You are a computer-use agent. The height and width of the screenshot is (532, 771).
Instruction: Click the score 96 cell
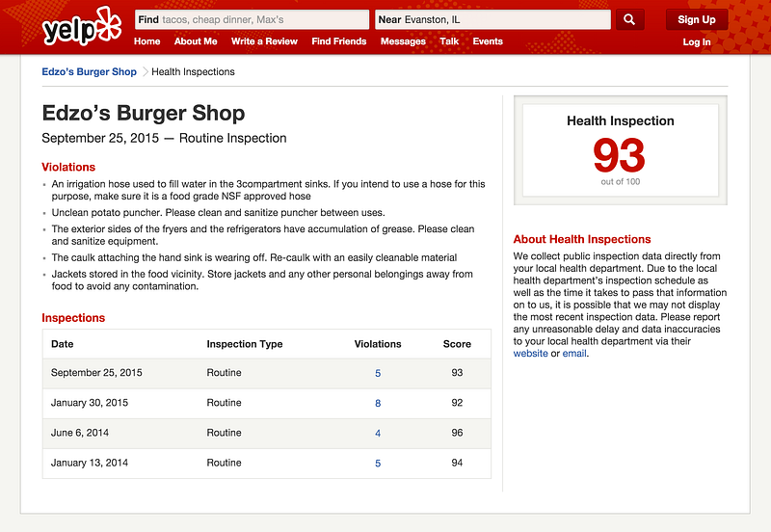tap(457, 433)
